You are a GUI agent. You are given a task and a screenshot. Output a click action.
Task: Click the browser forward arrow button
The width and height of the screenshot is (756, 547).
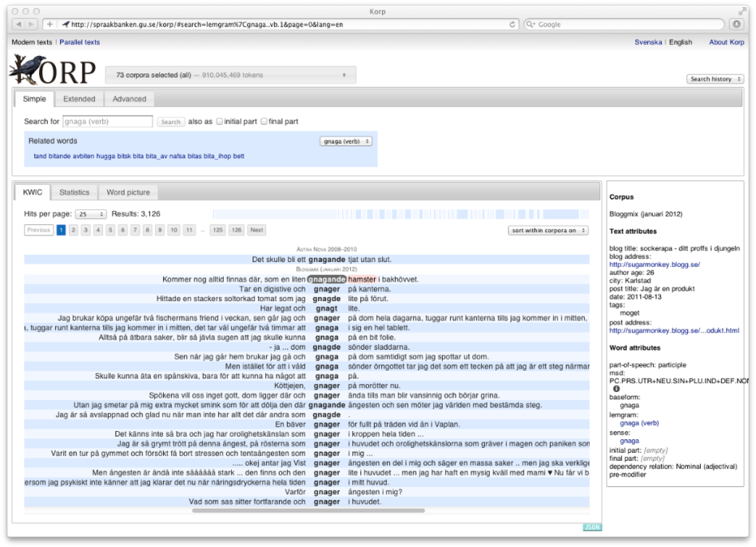point(31,24)
